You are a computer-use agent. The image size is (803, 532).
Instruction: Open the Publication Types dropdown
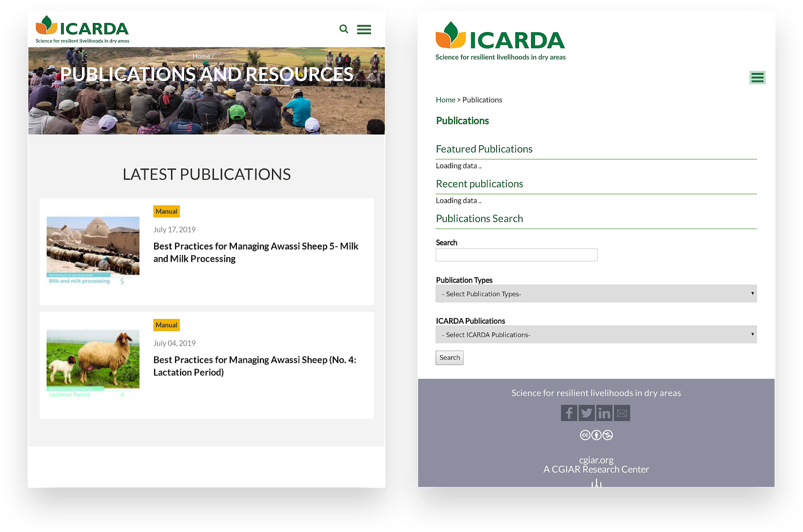click(596, 294)
